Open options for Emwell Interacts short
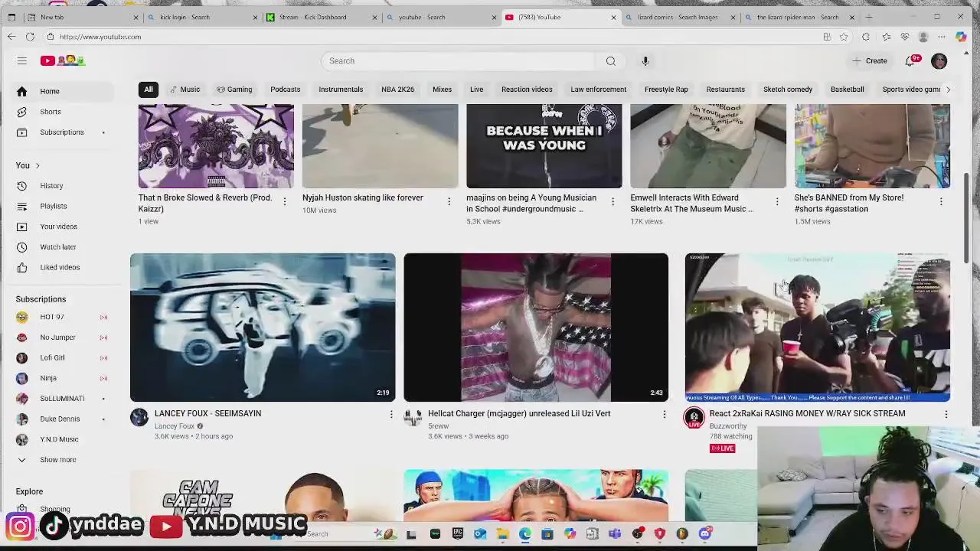Image resolution: width=980 pixels, height=551 pixels. point(776,201)
